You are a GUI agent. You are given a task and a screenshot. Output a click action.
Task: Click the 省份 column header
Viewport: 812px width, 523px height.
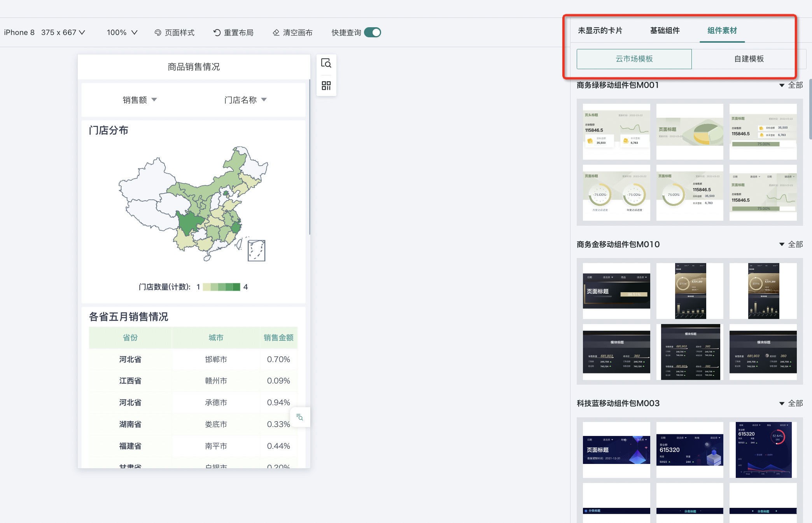130,338
